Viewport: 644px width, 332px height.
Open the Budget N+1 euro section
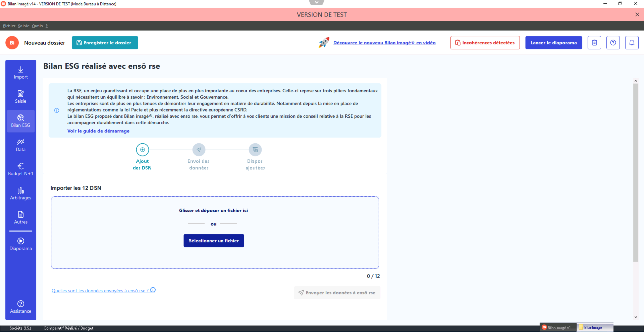(x=21, y=169)
